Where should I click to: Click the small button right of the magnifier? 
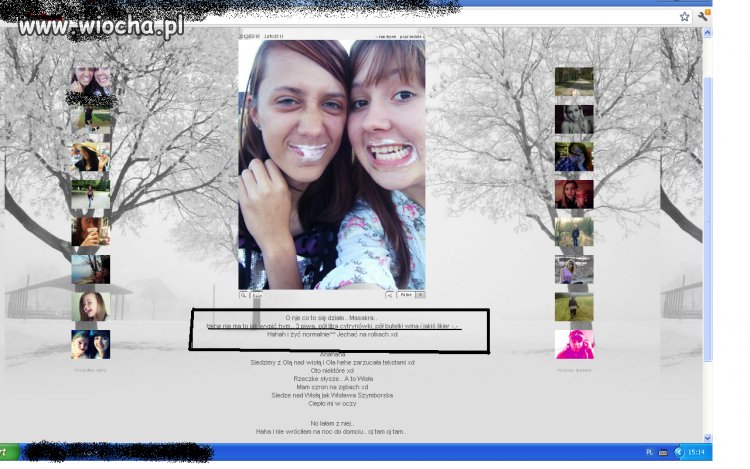[257, 295]
